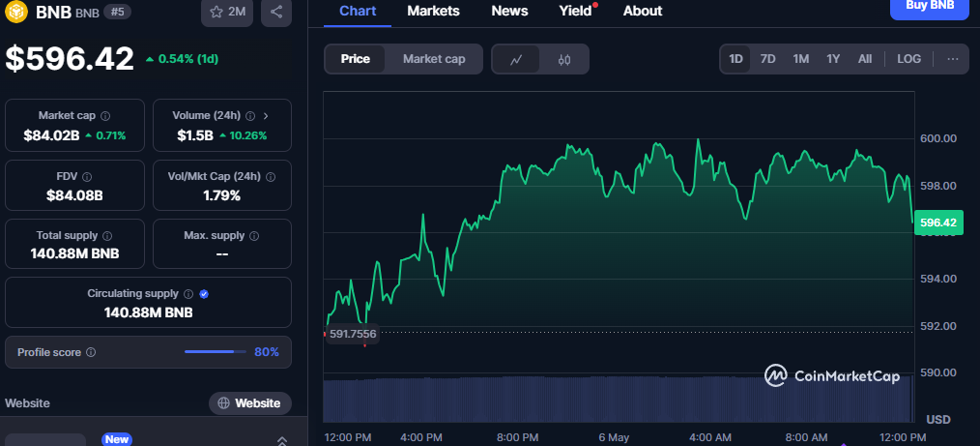Select 1M time range

tap(800, 59)
